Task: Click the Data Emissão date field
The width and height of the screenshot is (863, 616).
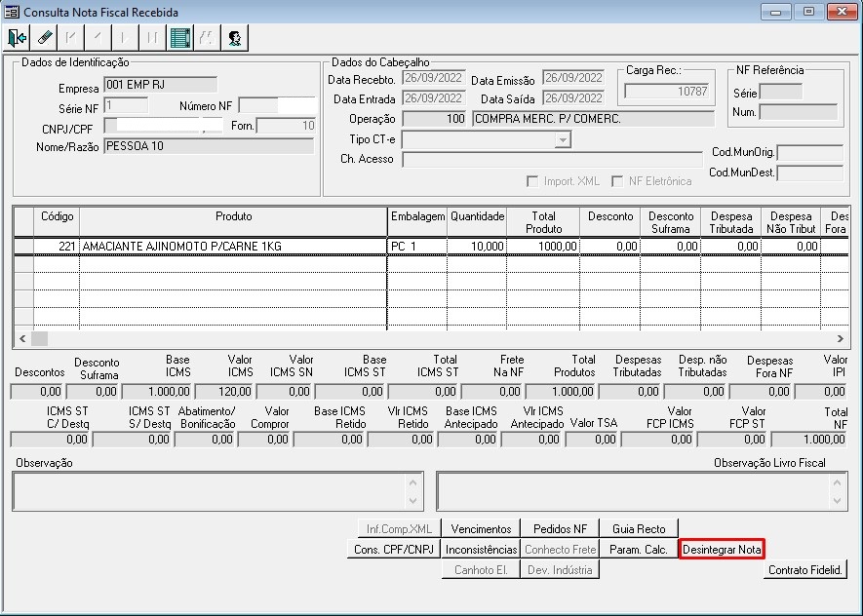Action: 573,78
